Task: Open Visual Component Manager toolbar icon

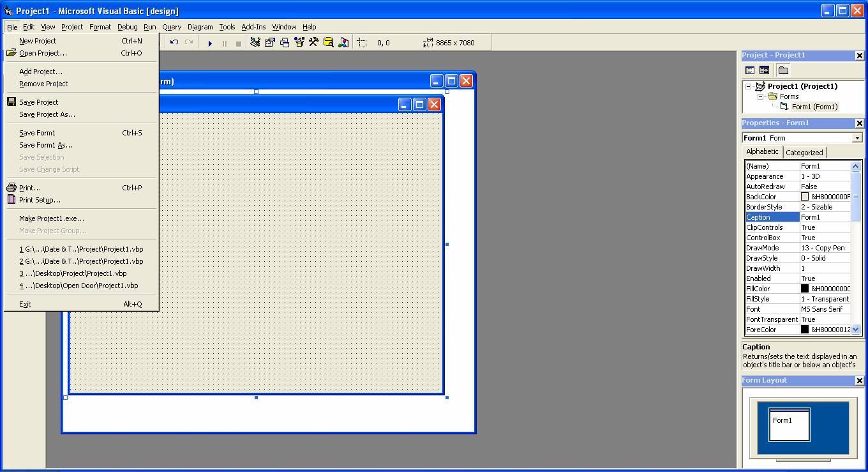Action: (x=343, y=43)
